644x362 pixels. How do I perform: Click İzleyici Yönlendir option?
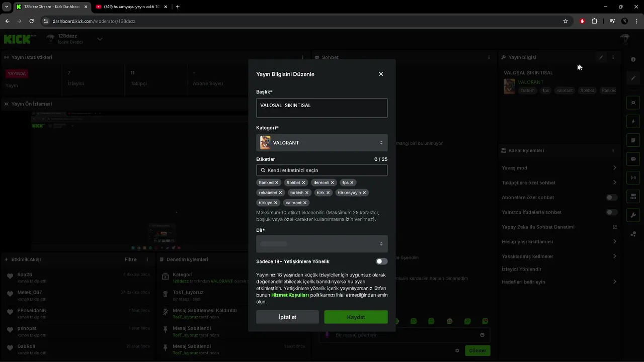click(x=521, y=269)
